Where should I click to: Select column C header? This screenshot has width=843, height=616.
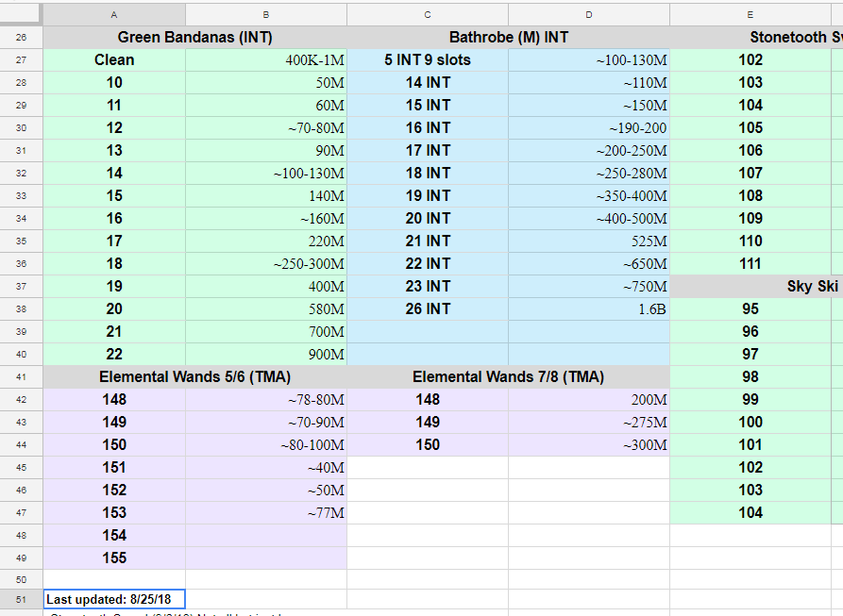428,15
